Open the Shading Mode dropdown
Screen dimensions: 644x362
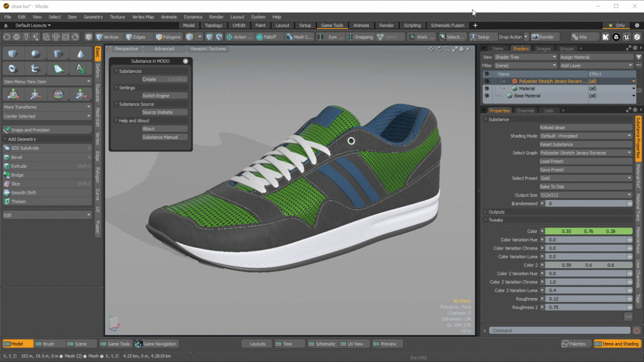click(x=586, y=136)
